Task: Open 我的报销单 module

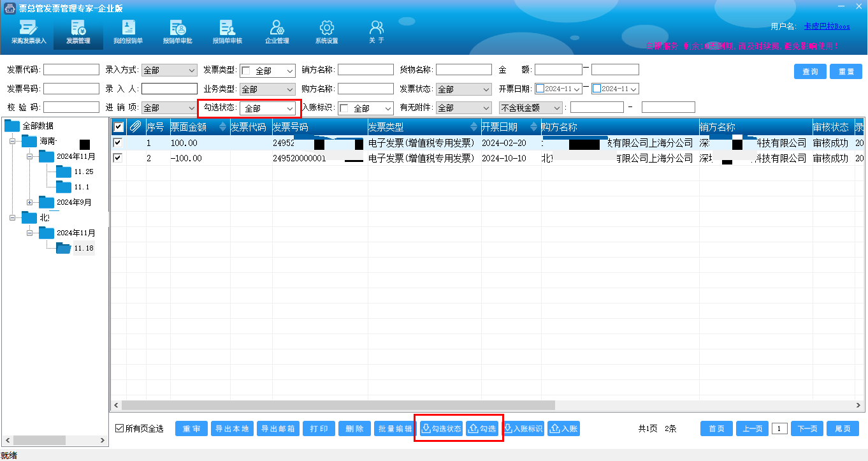Action: [128, 32]
